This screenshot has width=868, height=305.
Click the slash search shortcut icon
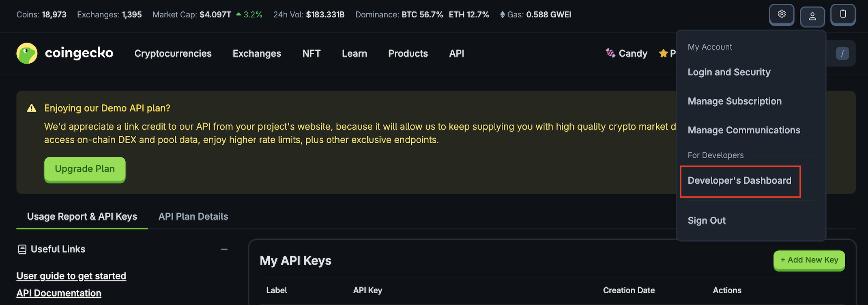coord(842,54)
